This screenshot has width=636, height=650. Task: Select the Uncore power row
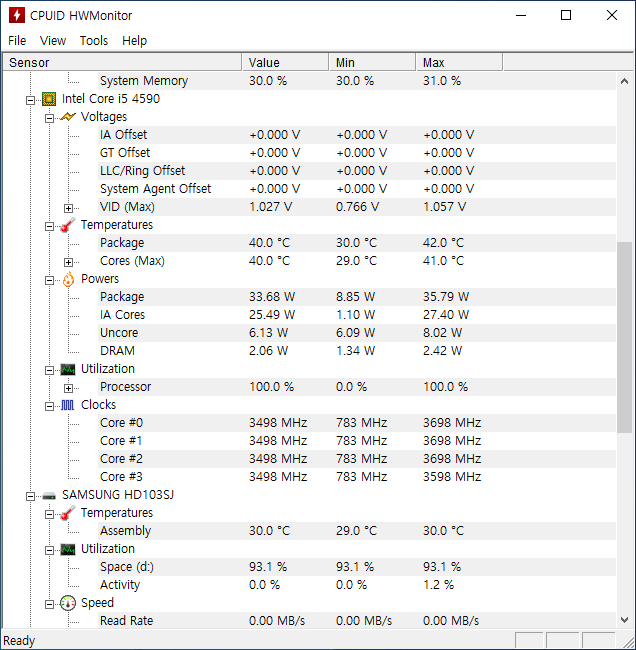pos(357,332)
